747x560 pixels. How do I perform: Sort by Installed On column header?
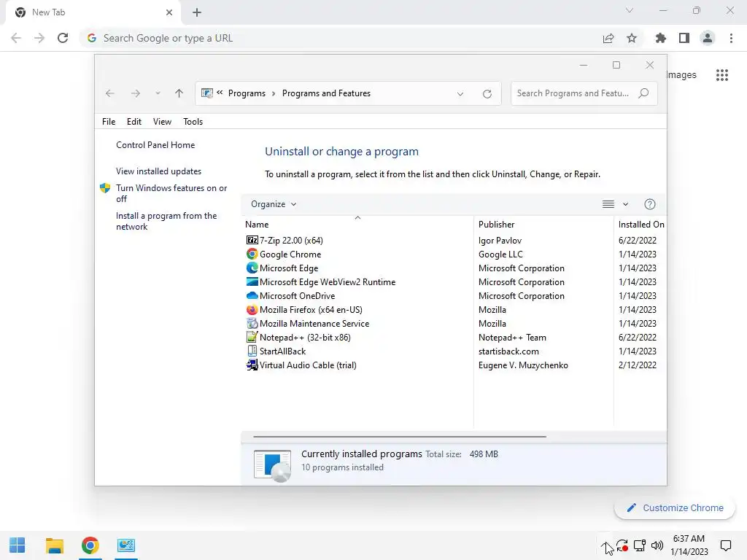pos(640,224)
